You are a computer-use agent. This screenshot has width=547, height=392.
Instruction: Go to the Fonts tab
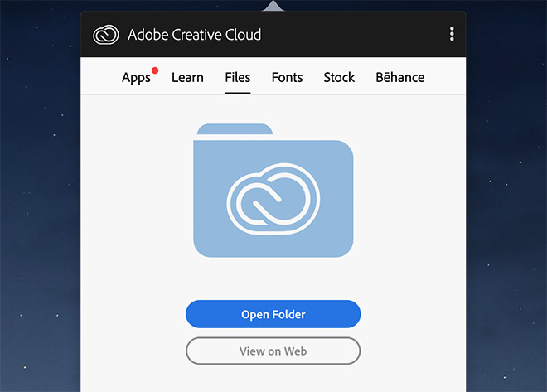(287, 77)
